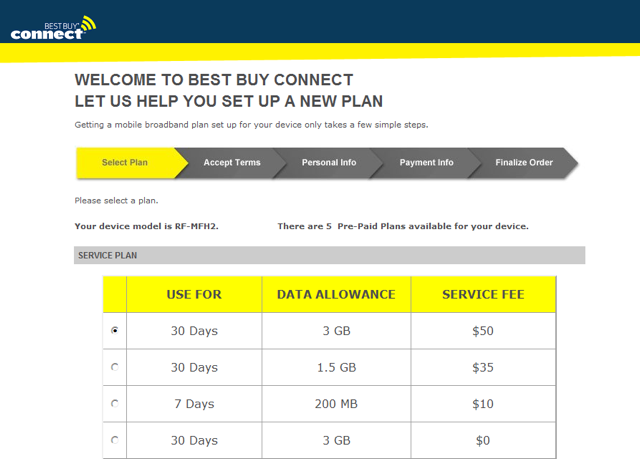
Task: Click the Best Buy Connect logo
Action: [x=53, y=27]
